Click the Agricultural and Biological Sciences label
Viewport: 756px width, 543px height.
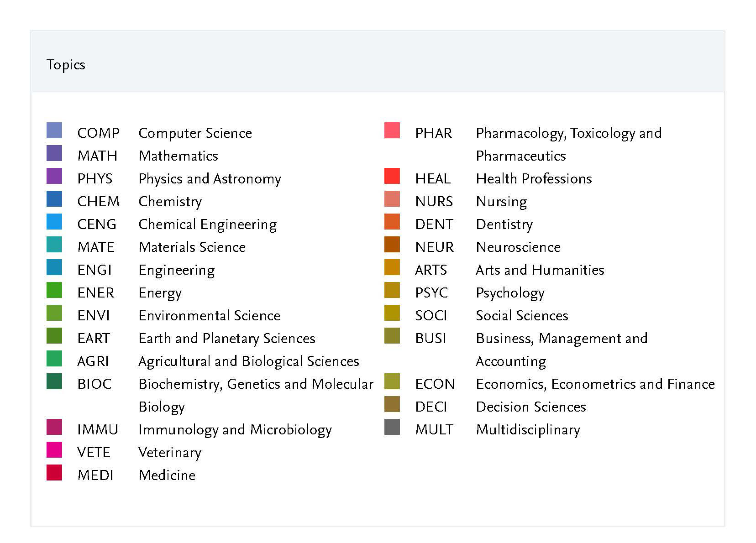249,361
